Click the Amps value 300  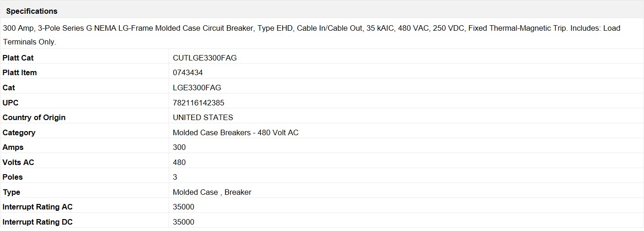click(179, 147)
